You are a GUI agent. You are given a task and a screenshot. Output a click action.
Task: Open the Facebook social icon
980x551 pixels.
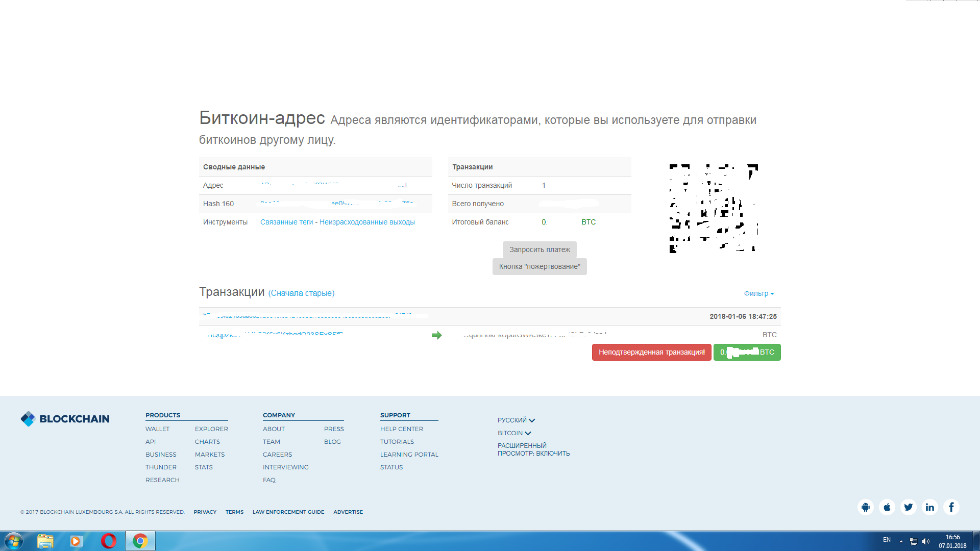(951, 507)
